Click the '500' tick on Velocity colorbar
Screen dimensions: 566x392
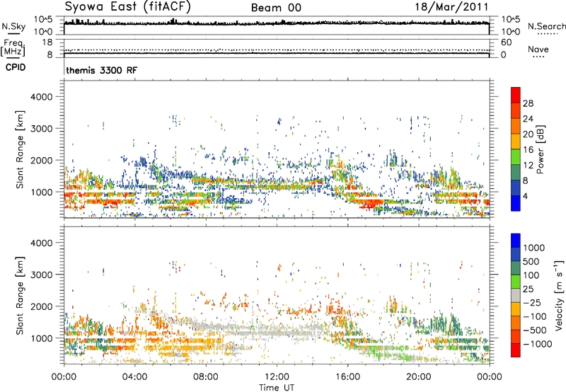[x=531, y=261]
